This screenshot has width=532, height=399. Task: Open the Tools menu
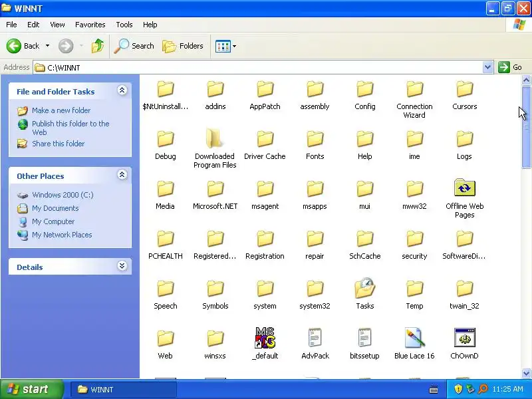[x=124, y=25]
